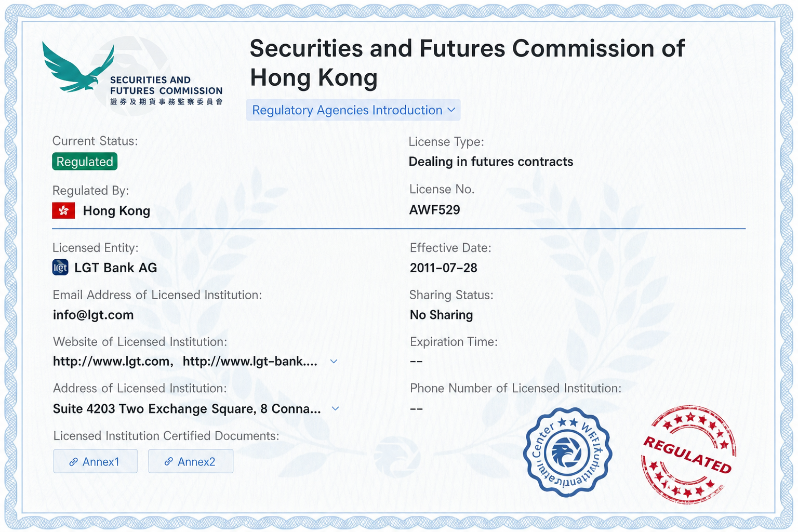Image resolution: width=798 pixels, height=532 pixels.
Task: Expand the website list chevron
Action: pos(334,362)
